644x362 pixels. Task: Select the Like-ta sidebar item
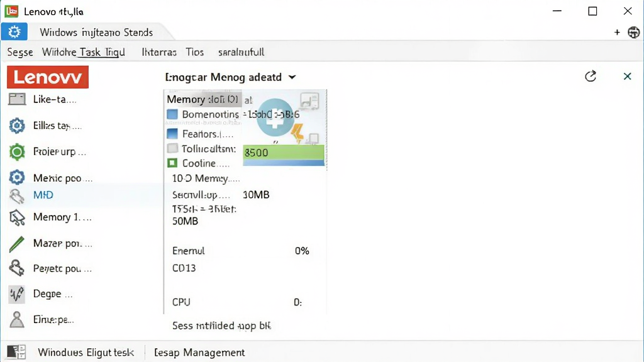55,99
